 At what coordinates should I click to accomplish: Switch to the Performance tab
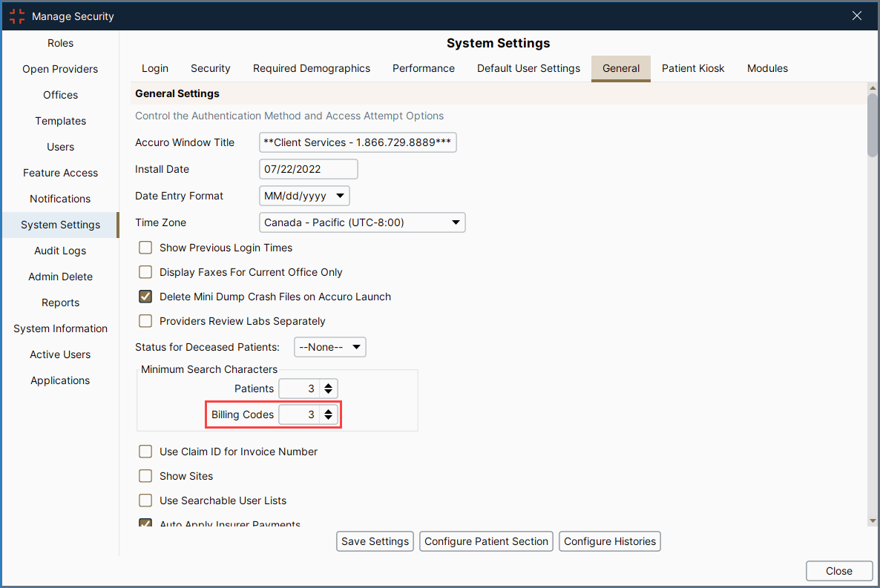(x=423, y=68)
